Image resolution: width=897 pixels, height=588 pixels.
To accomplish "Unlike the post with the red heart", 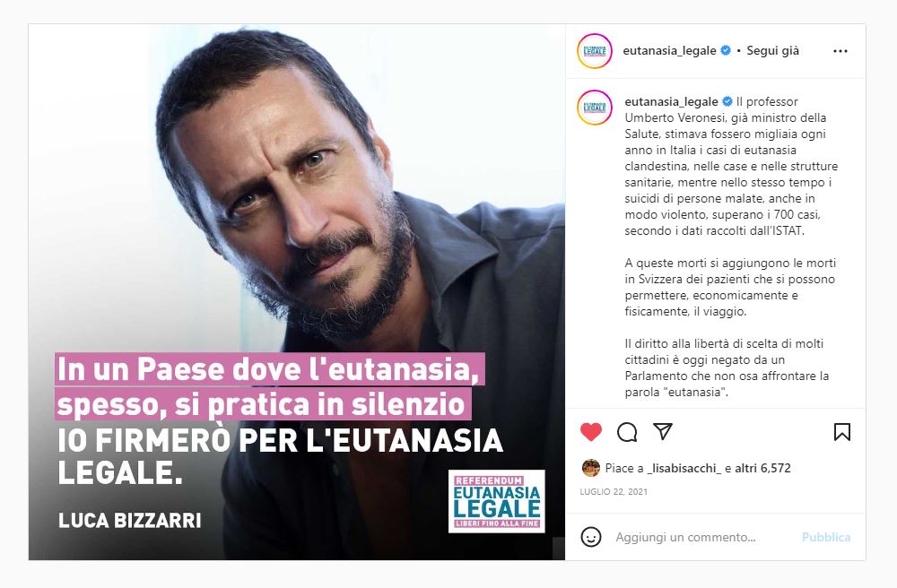I will [x=591, y=431].
